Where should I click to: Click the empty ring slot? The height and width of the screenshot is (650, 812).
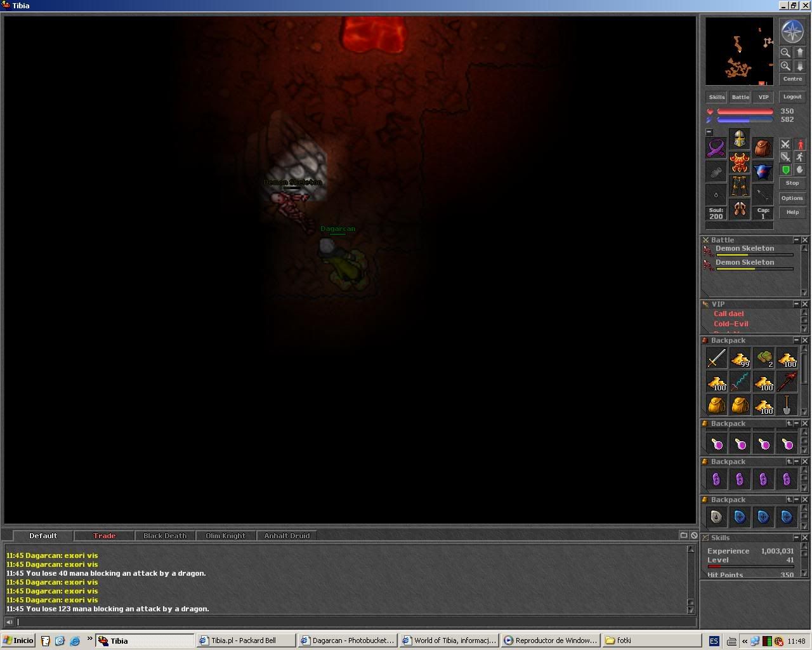pyautogui.click(x=716, y=196)
